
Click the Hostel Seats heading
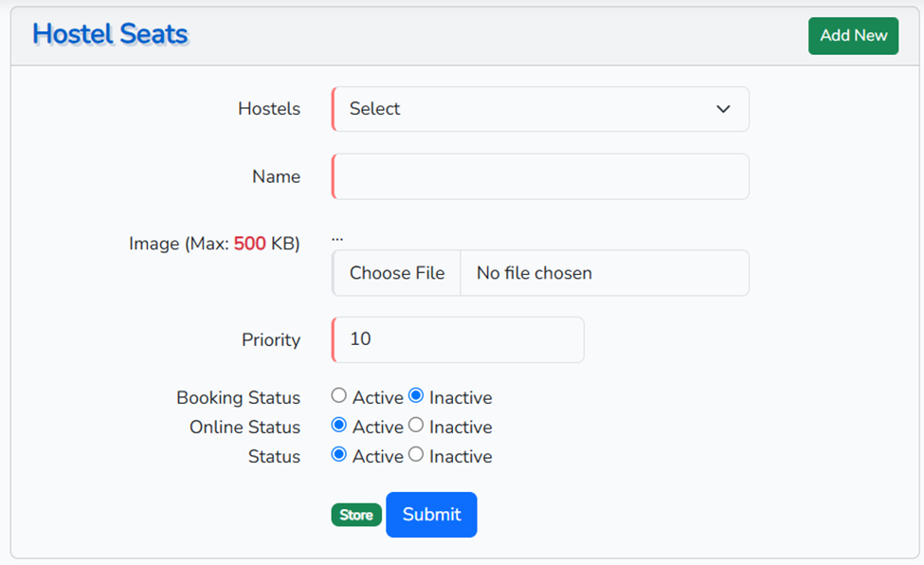[110, 34]
